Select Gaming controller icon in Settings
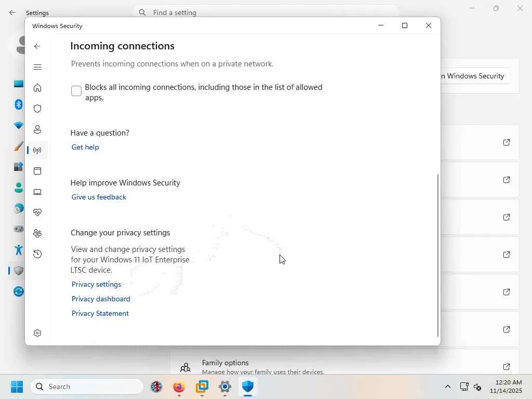This screenshot has height=399, width=532. [x=19, y=229]
